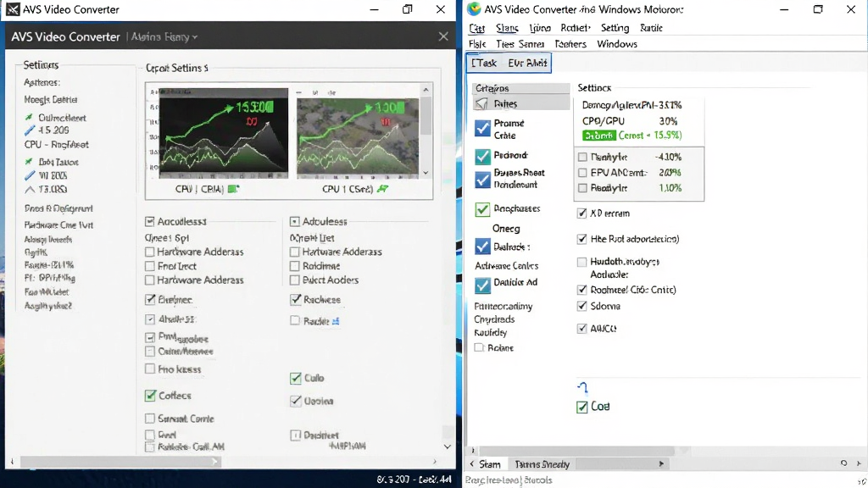Open the Slane menu
Image resolution: width=868 pixels, height=488 pixels.
click(507, 28)
